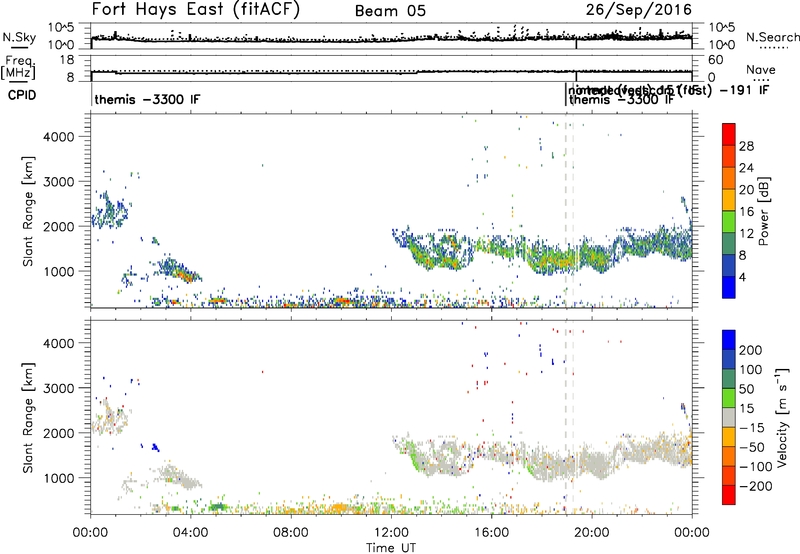
Task: Click the '2000' tick label in the Velocity panel
Action: [58, 433]
